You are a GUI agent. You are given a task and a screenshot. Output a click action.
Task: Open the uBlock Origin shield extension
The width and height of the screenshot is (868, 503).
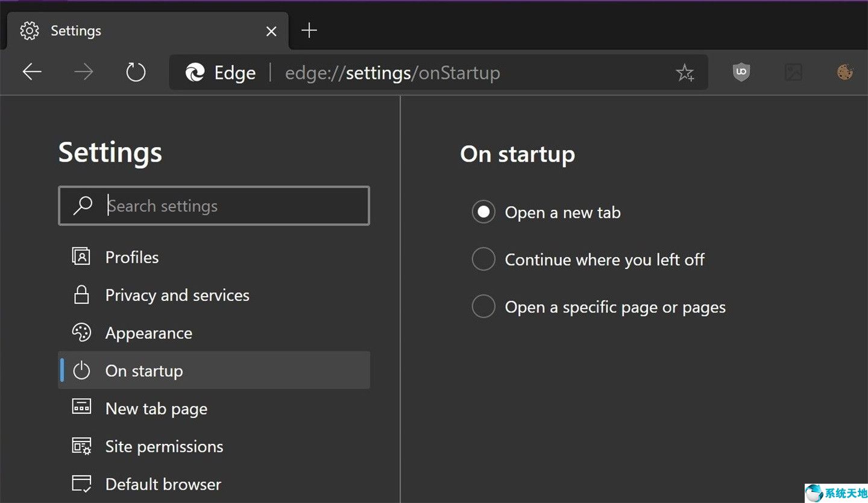[741, 73]
